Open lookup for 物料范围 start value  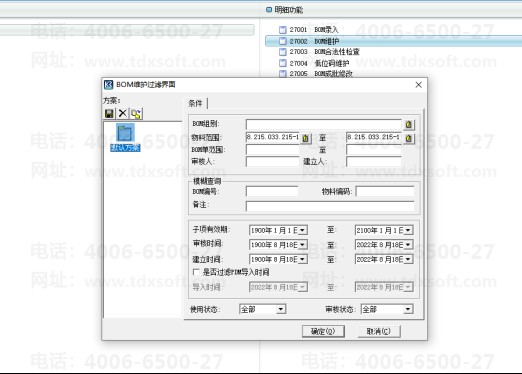[305, 138]
